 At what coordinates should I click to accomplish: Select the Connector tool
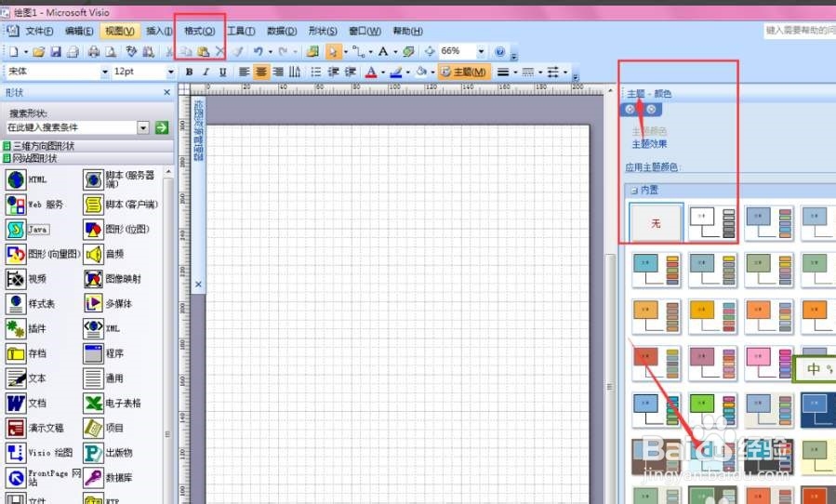coord(359,52)
